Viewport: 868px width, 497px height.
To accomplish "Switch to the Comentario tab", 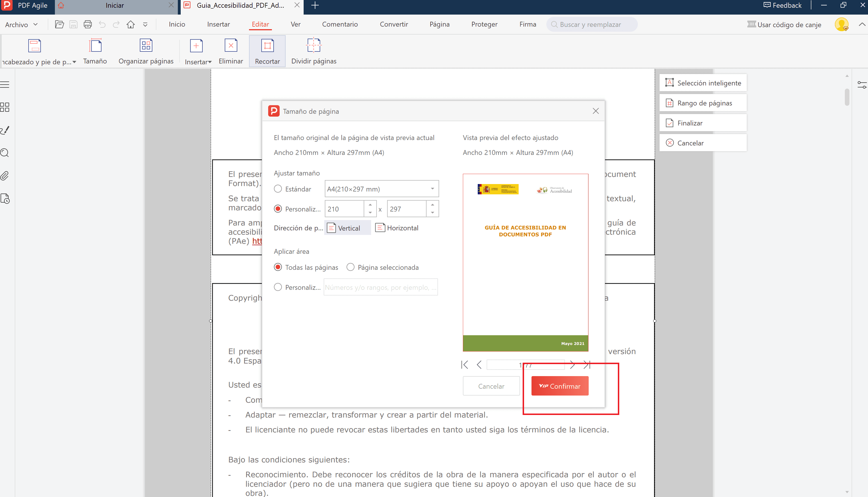I will click(x=340, y=24).
